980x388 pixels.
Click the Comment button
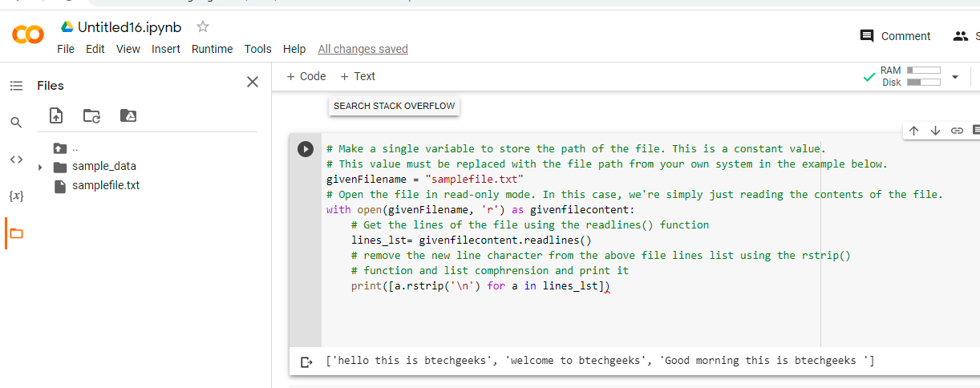pyautogui.click(x=895, y=36)
